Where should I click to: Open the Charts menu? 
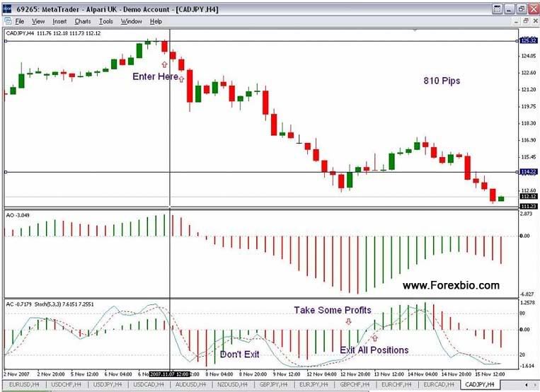(x=83, y=21)
